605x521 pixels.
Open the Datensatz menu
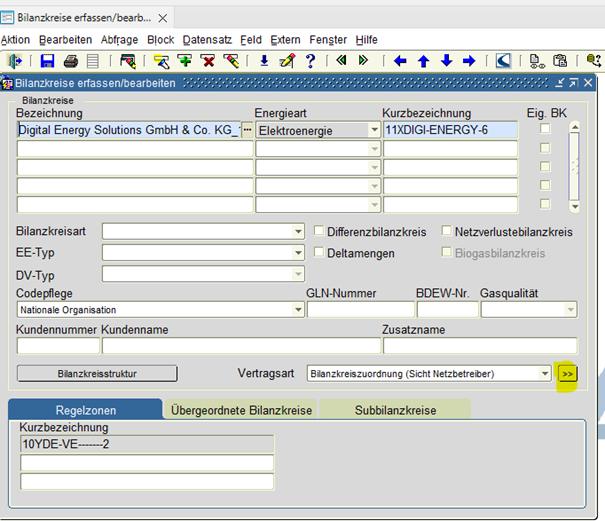[x=207, y=39]
